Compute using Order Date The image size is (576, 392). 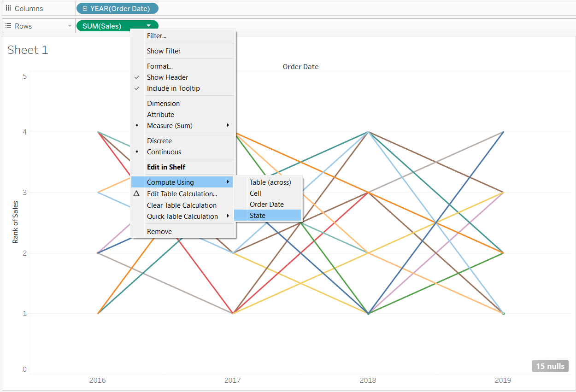point(268,204)
